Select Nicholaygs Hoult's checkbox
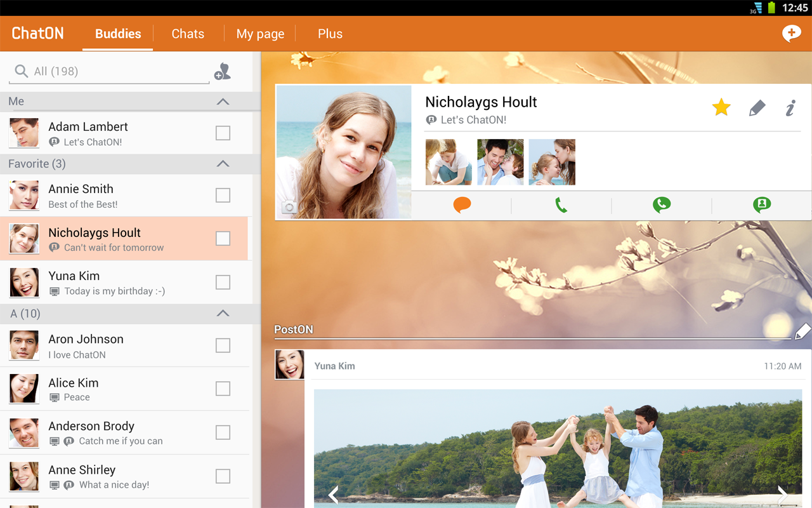This screenshot has height=508, width=812. (223, 239)
